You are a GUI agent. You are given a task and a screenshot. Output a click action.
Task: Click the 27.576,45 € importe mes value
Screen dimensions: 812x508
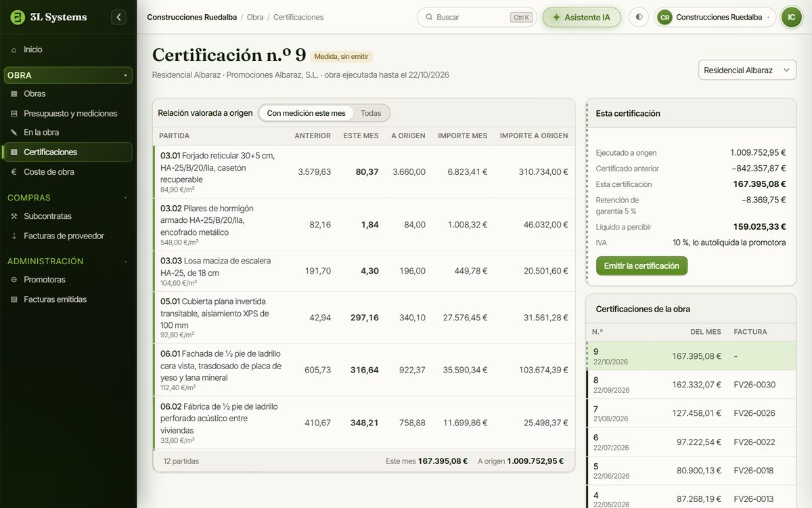click(465, 318)
